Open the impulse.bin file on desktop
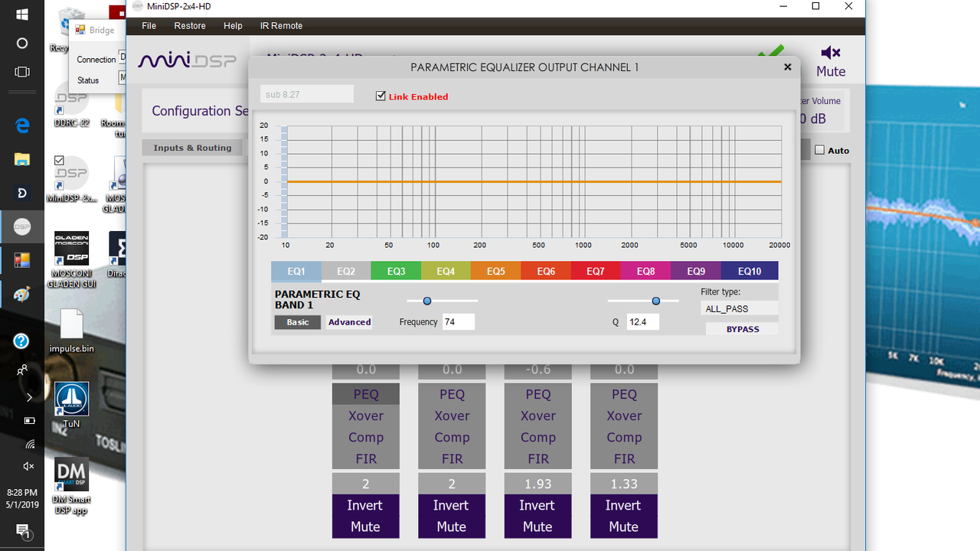The width and height of the screenshot is (980, 551). [71, 331]
